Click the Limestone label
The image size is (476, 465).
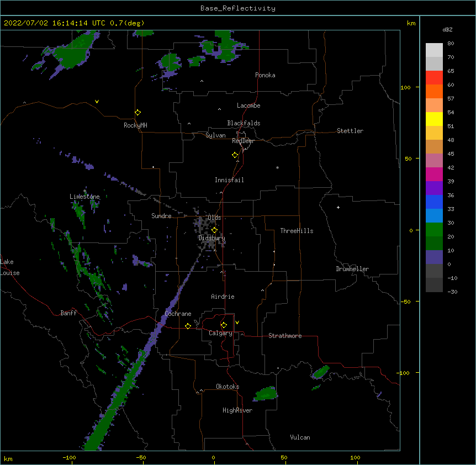click(84, 197)
